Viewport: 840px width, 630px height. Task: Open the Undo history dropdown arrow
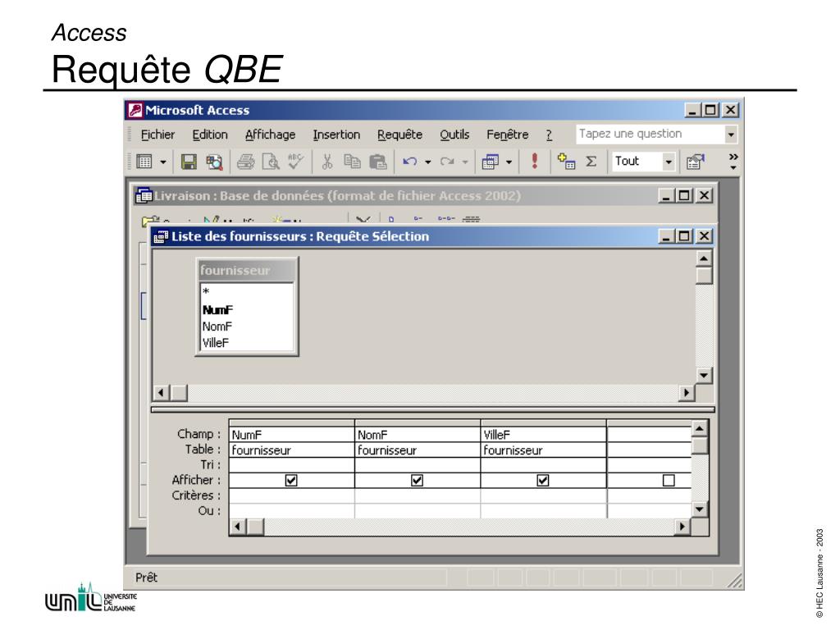click(427, 162)
